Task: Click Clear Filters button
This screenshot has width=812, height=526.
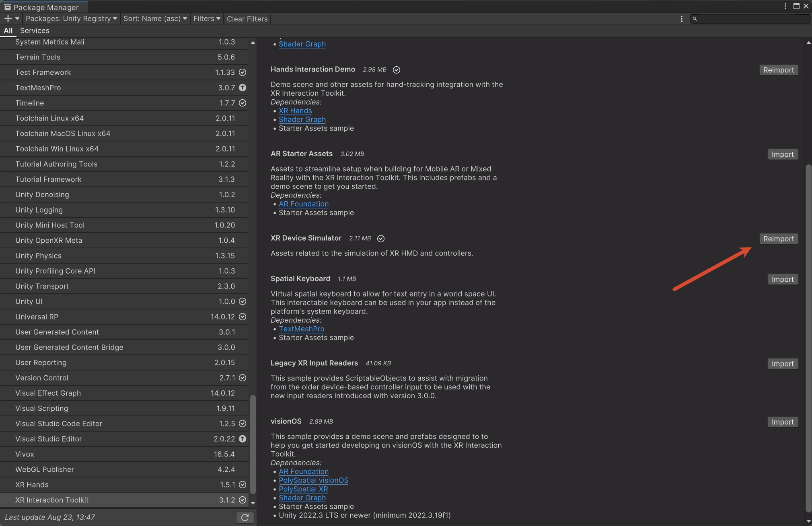Action: 247,19
